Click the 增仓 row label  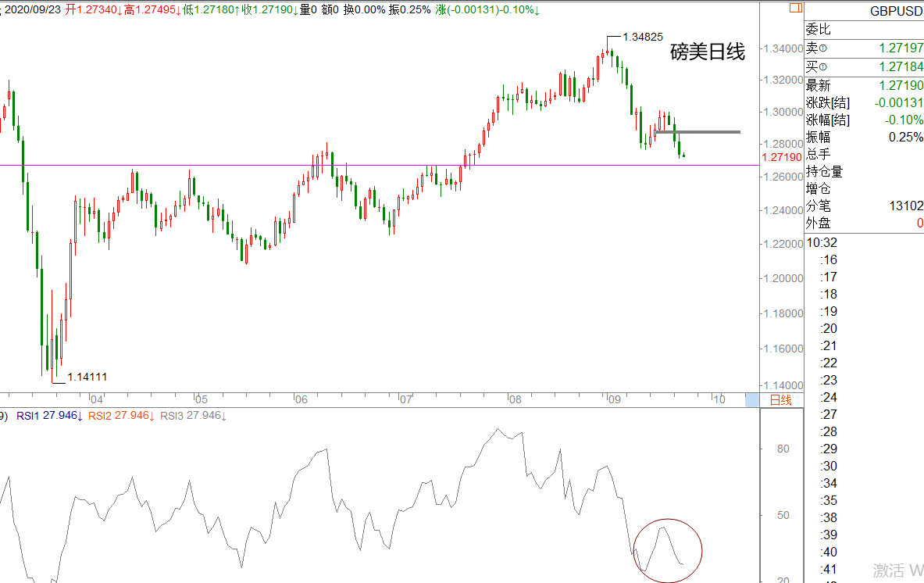point(818,188)
